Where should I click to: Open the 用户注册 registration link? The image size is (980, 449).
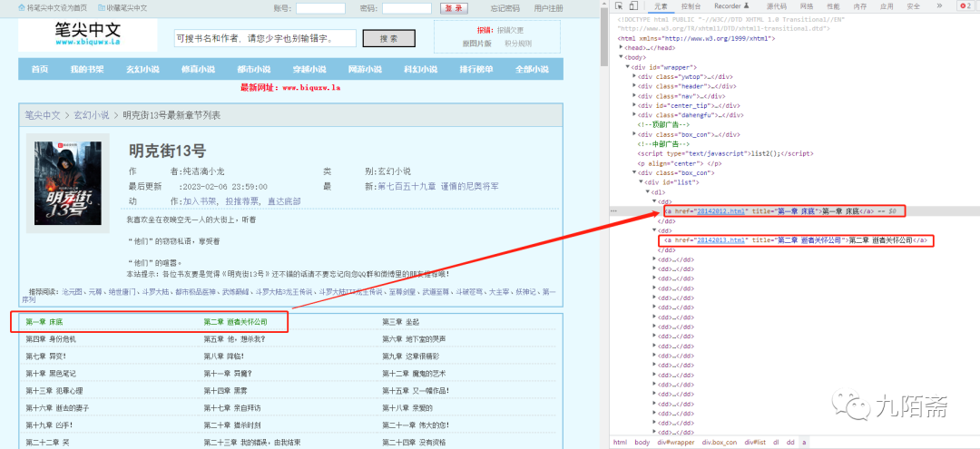[548, 8]
